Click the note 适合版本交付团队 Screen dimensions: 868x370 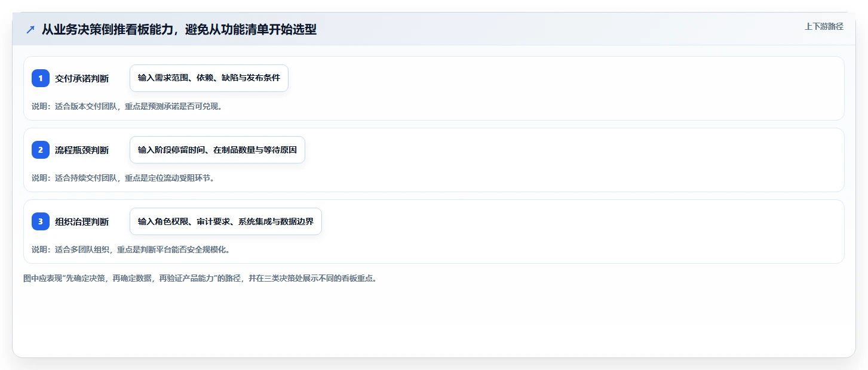tap(127, 106)
